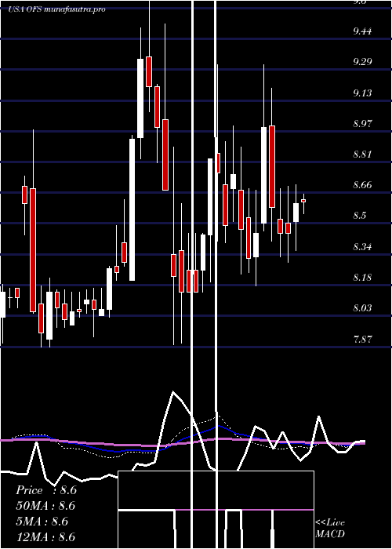Click the 'Price : 8.6' readout

click(x=46, y=490)
